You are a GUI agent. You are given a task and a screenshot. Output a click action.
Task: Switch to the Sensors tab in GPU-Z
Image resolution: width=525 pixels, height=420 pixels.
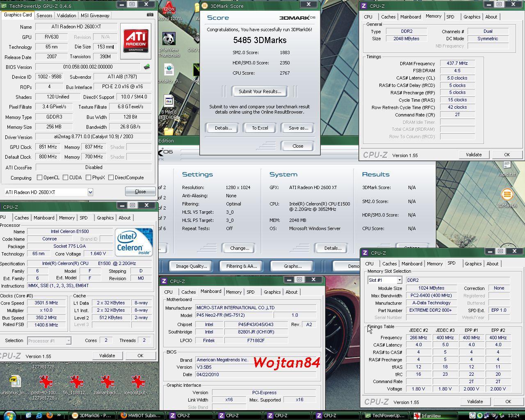point(44,15)
